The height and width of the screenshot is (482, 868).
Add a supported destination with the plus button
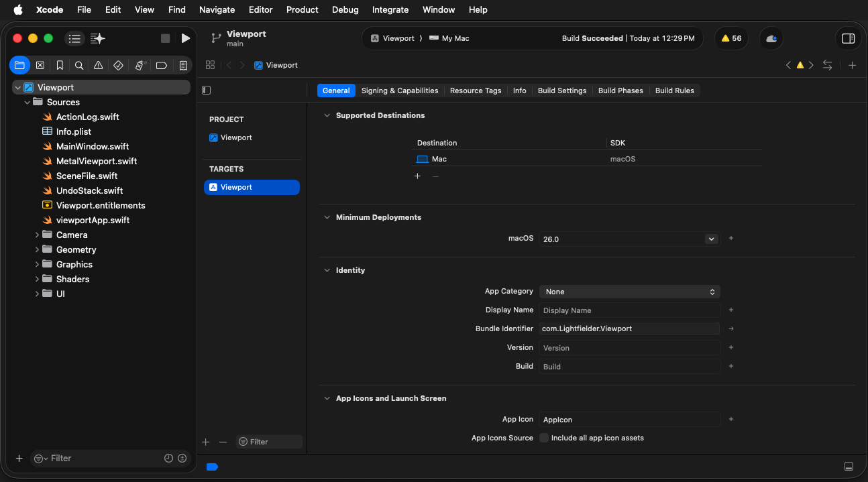[417, 176]
